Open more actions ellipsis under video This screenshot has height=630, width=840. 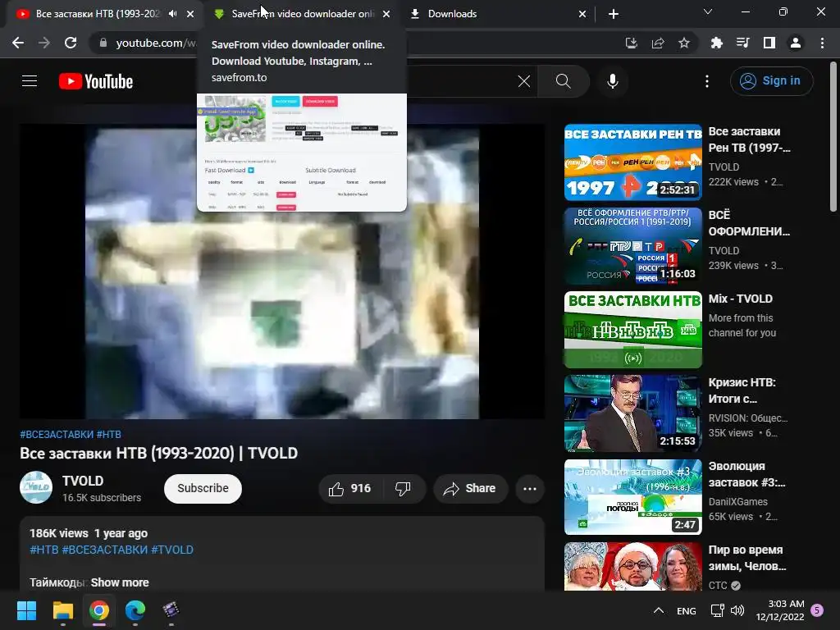point(530,489)
